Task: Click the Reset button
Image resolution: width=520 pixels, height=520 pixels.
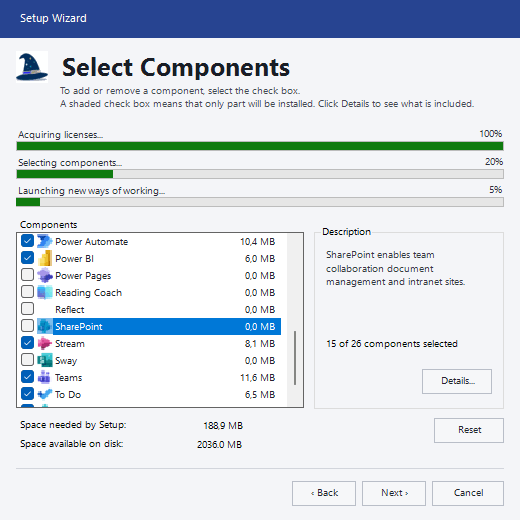Action: point(469,430)
